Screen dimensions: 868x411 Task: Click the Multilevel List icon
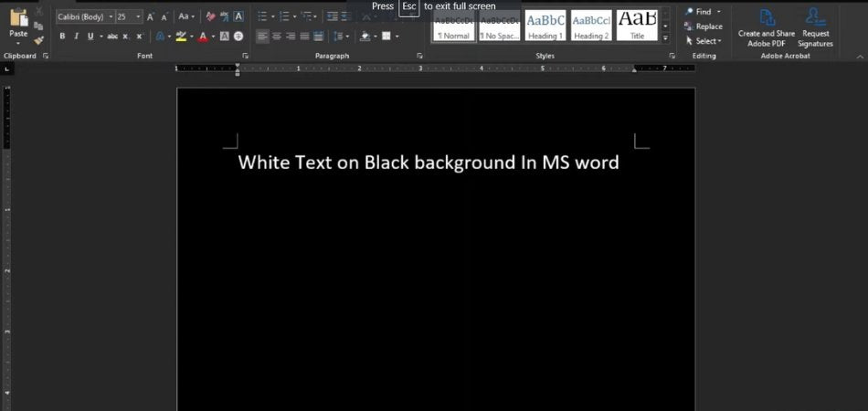(x=307, y=16)
